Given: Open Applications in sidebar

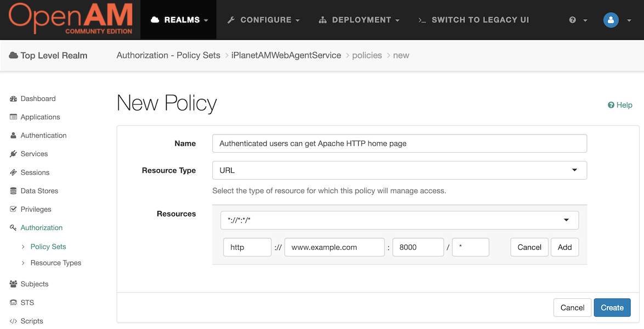Looking at the screenshot, I should (40, 117).
